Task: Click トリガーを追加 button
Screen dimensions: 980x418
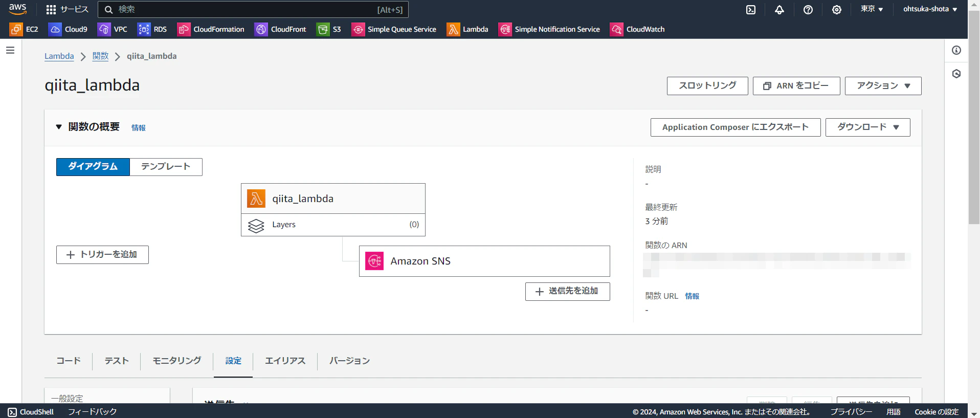Action: (102, 255)
